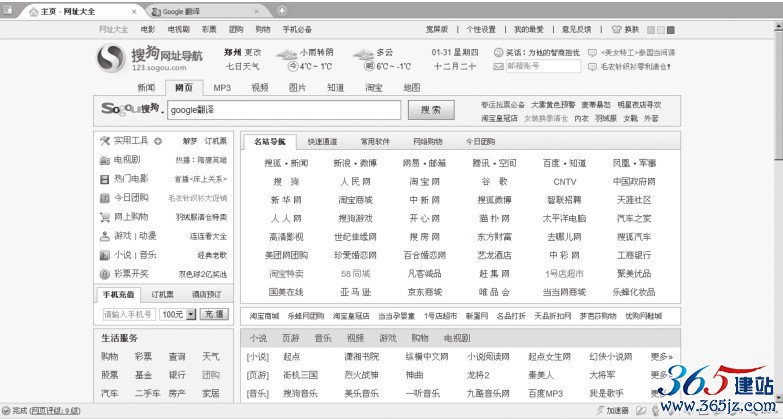Click the cloudy weather icon for 多云
The height and width of the screenshot is (419, 783).
point(363,54)
